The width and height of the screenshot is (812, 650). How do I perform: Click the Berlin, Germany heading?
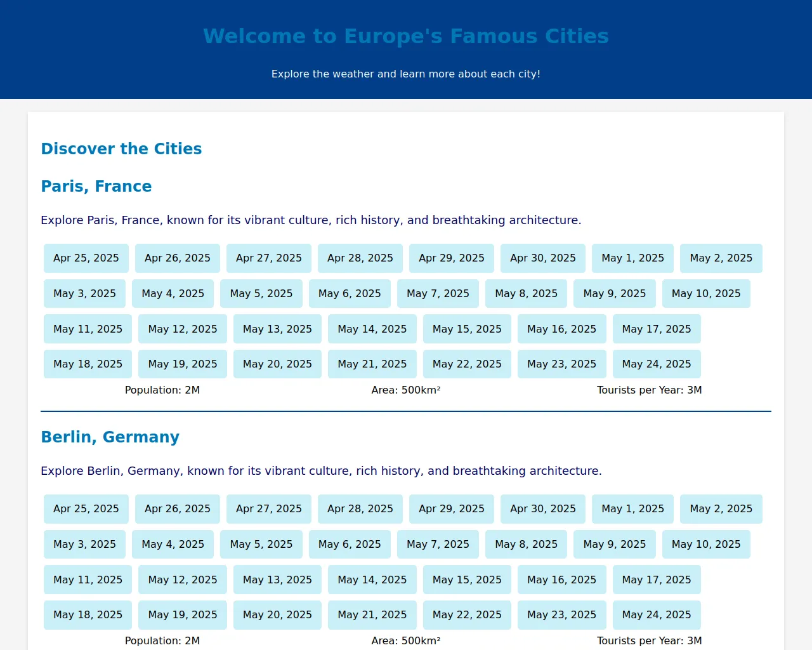click(x=110, y=437)
